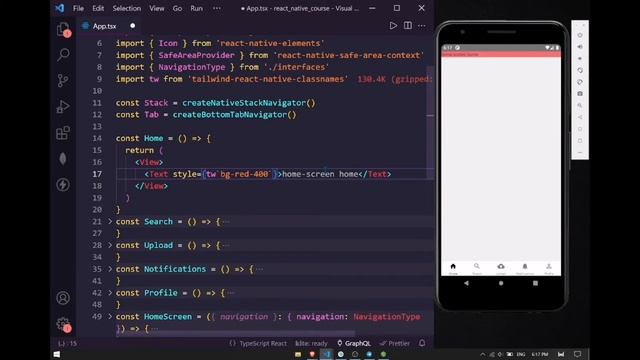Open the lightning bolt extension view
Viewport: 640px width, 360px height.
pyautogui.click(x=63, y=184)
